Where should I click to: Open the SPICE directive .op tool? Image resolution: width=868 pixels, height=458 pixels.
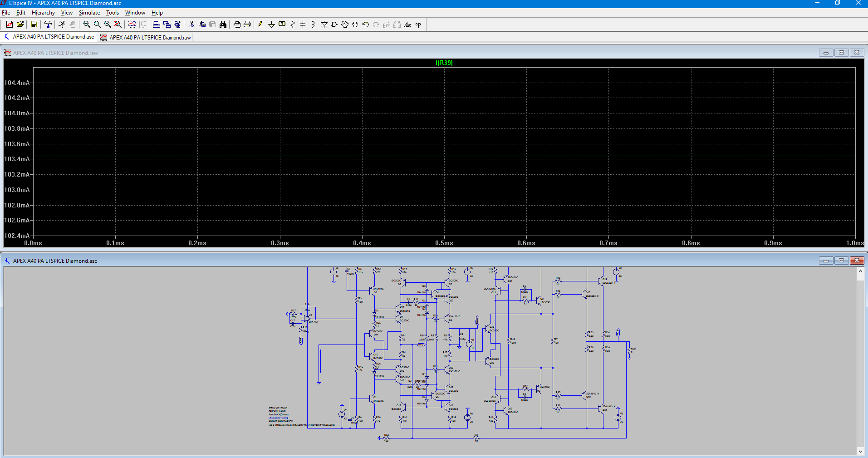[418, 25]
